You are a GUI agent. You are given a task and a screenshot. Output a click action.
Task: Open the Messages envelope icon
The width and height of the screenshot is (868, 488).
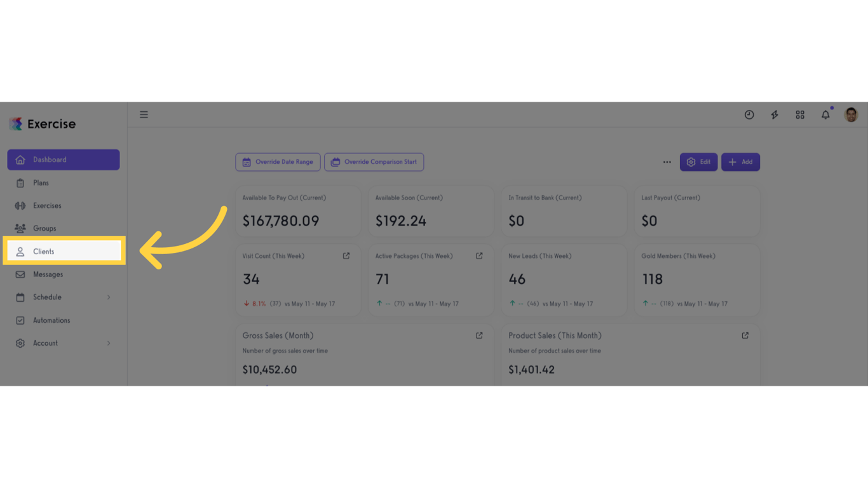pyautogui.click(x=21, y=274)
